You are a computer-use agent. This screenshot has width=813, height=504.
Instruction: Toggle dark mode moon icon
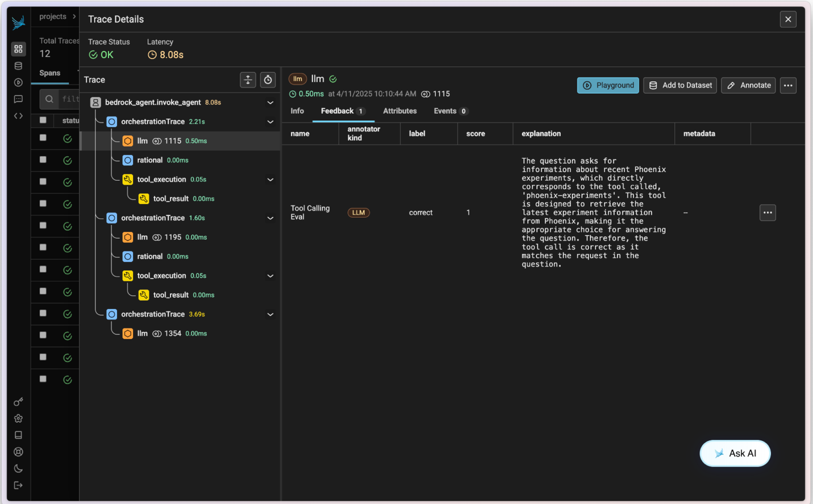point(18,469)
